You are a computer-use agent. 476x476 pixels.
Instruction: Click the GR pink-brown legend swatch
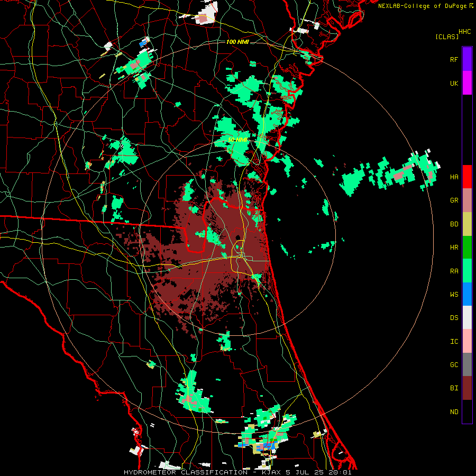point(467,200)
